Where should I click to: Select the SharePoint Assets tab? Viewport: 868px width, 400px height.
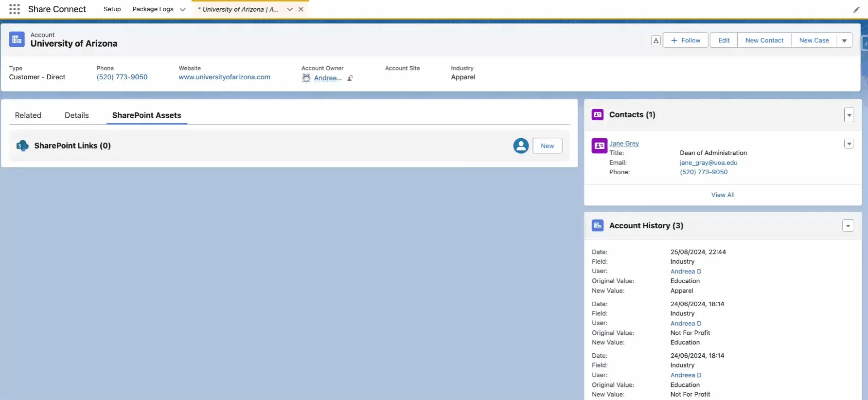click(x=147, y=115)
